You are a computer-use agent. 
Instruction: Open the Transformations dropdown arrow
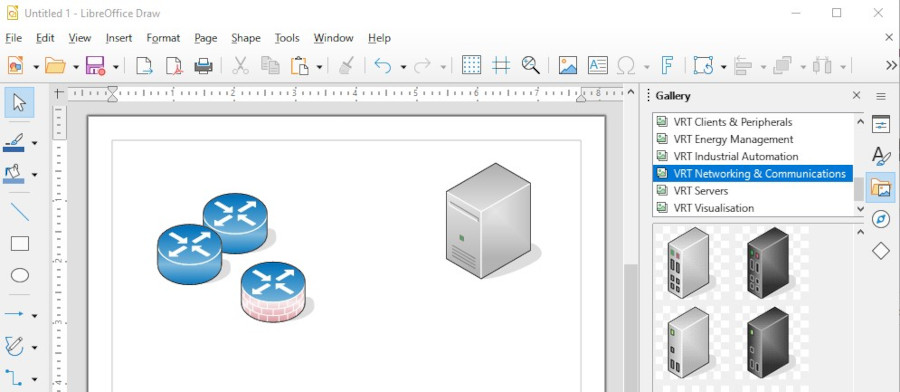(x=723, y=67)
